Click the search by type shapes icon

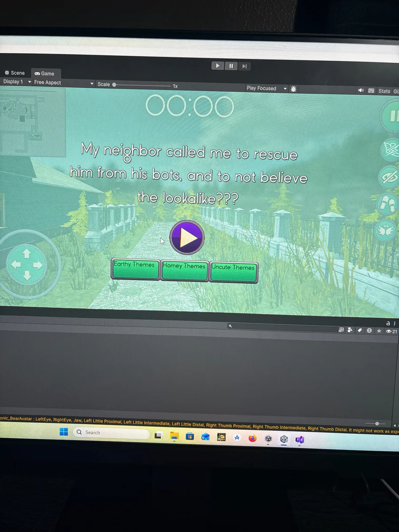[350, 330]
